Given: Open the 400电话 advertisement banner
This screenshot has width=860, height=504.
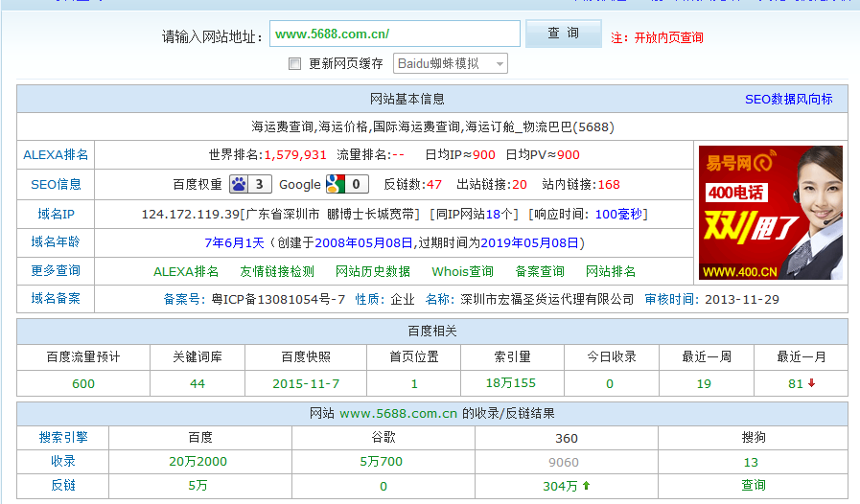Looking at the screenshot, I should click(770, 213).
